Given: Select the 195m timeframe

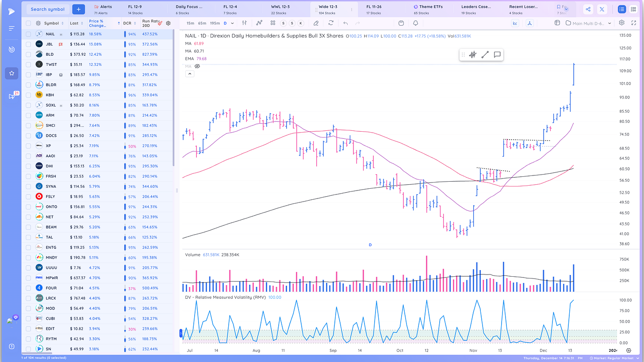Looking at the screenshot, I should (x=215, y=23).
